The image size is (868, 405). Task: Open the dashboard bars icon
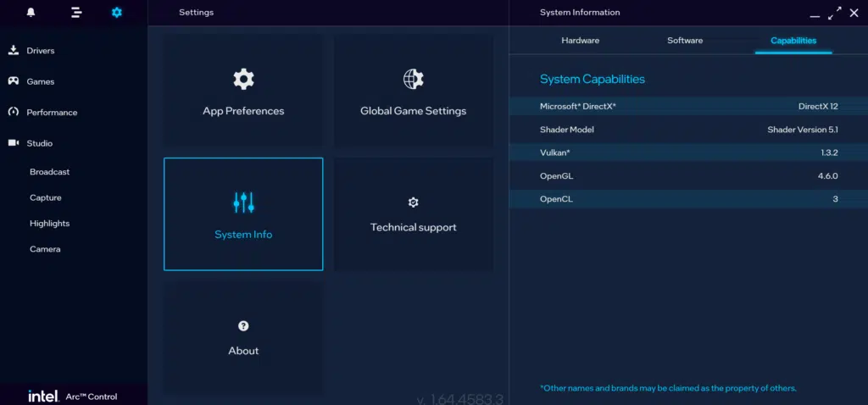(x=76, y=12)
